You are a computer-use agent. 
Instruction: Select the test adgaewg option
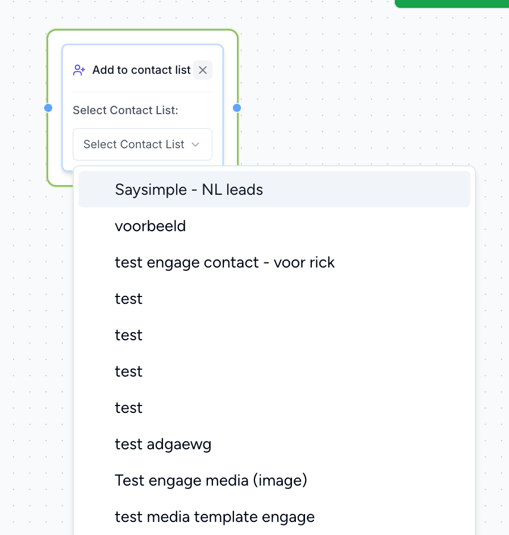coord(274,444)
